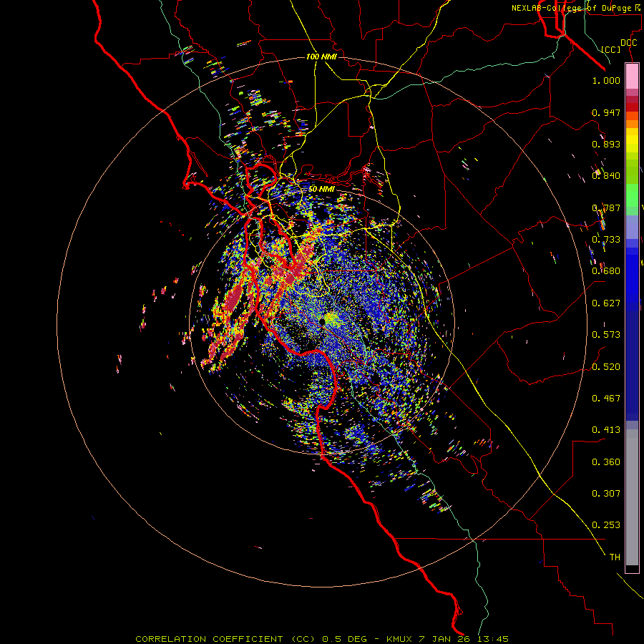Click the Correlation Coefficient caption at bottom
644x644 pixels.
(322, 639)
